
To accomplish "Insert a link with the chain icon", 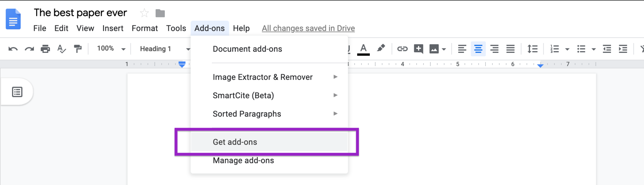I will coord(402,49).
